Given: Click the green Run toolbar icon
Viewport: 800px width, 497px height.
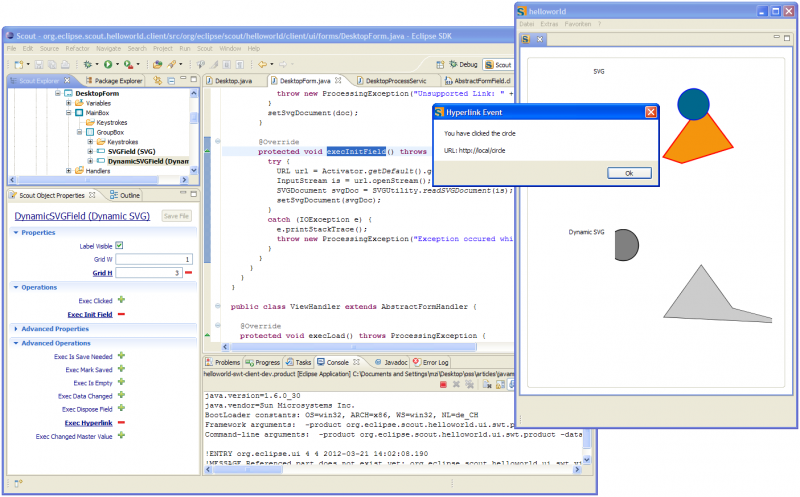Looking at the screenshot, I should tap(108, 64).
